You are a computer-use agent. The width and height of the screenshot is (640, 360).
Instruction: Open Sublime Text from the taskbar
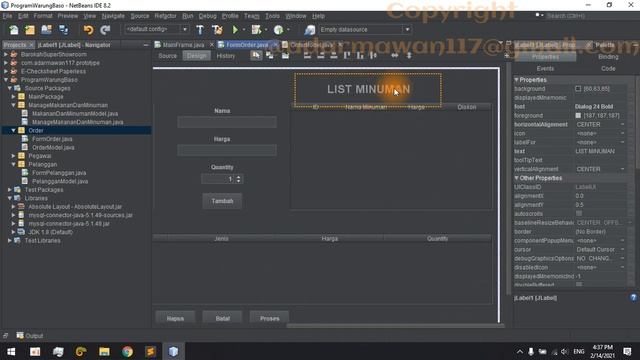151,351
